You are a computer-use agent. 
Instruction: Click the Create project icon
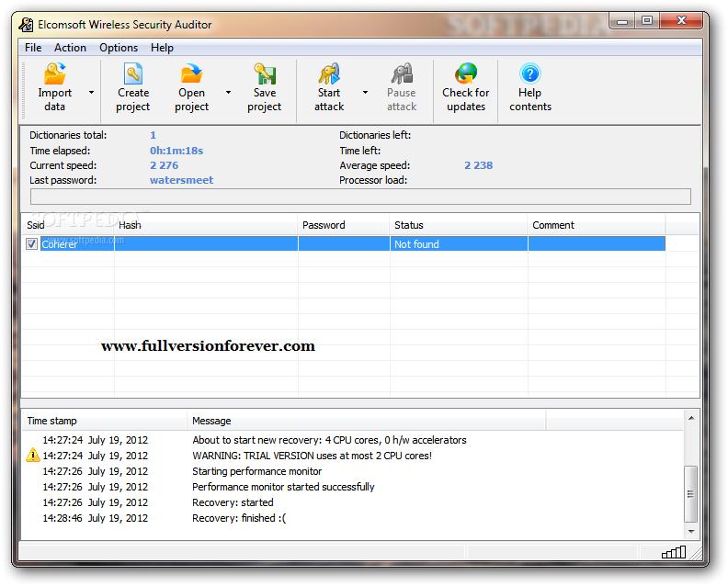(132, 73)
